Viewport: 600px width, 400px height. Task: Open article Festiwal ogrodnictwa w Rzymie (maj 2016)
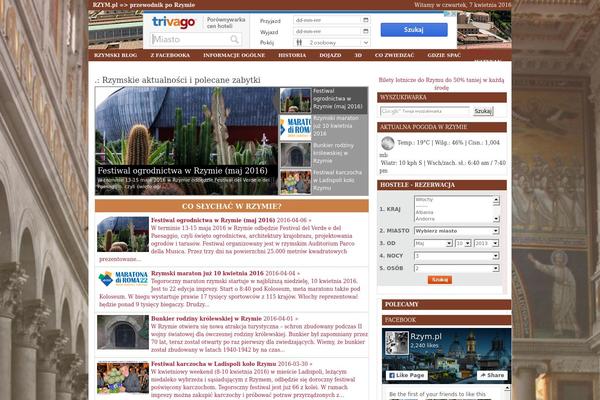tap(213, 220)
